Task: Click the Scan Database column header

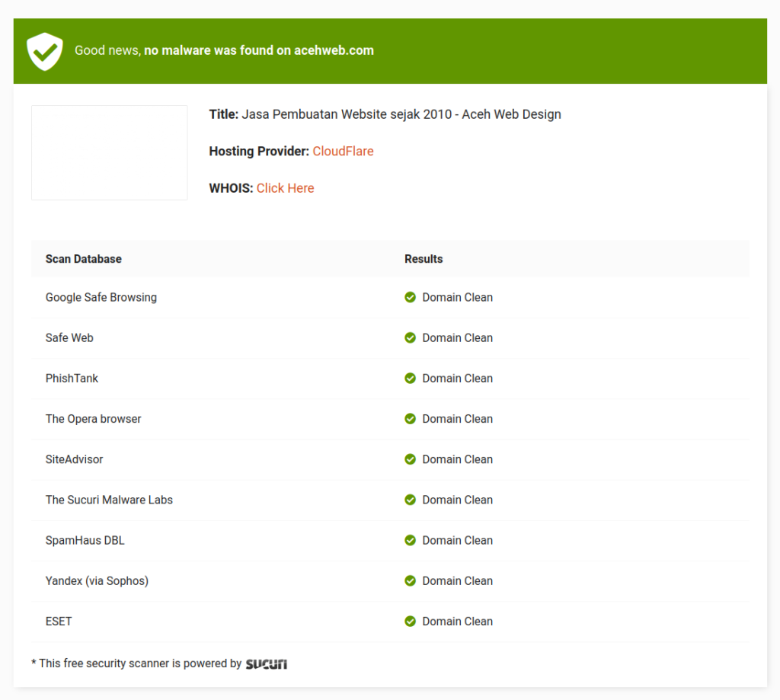Action: tap(83, 259)
